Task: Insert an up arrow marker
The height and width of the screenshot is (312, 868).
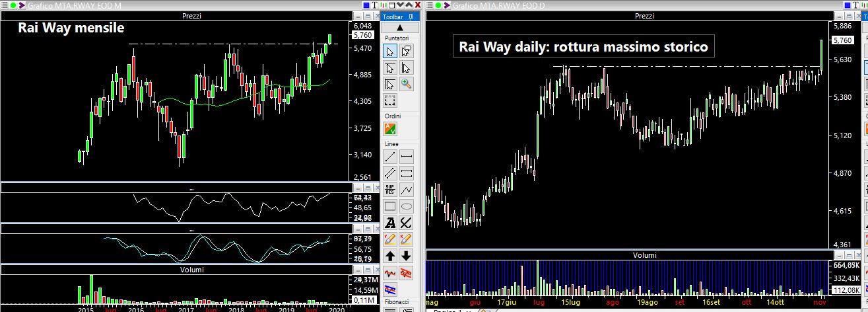Action: [390, 256]
